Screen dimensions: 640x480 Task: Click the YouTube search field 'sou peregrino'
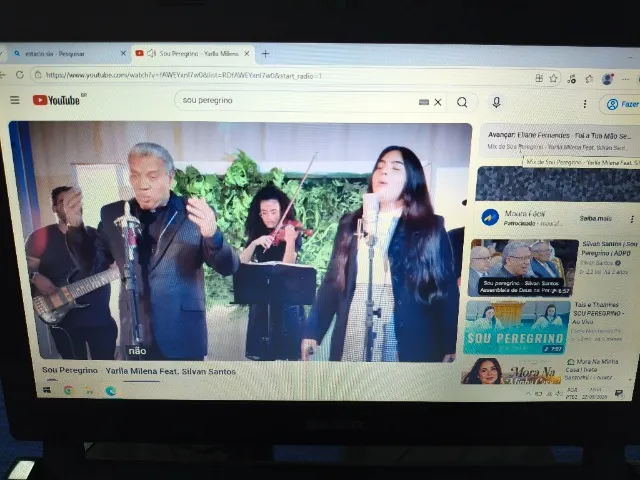point(298,101)
